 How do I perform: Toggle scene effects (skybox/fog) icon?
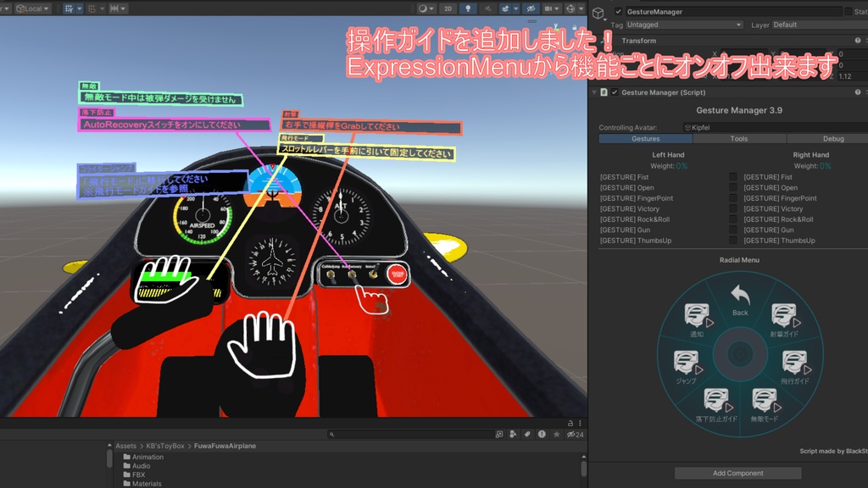pos(505,8)
